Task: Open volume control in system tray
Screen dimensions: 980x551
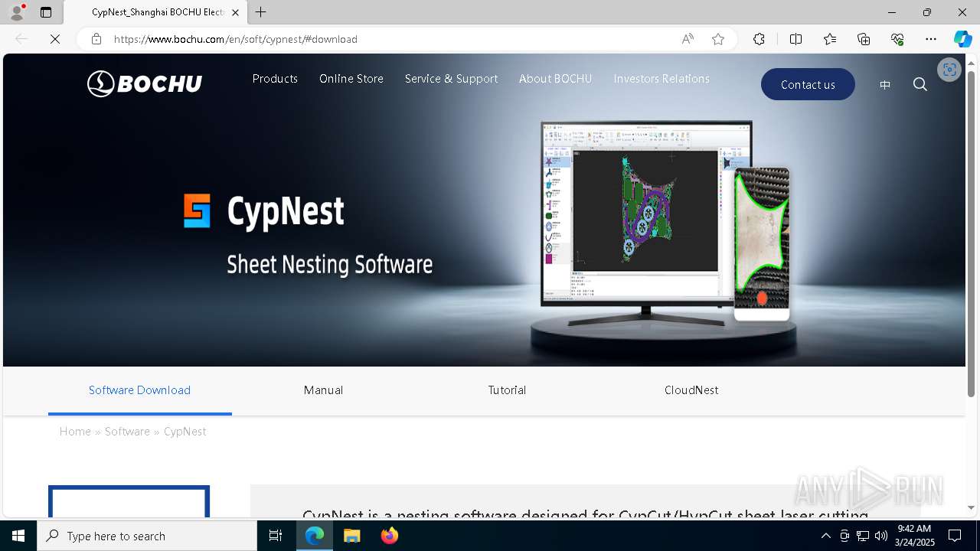Action: point(881,536)
